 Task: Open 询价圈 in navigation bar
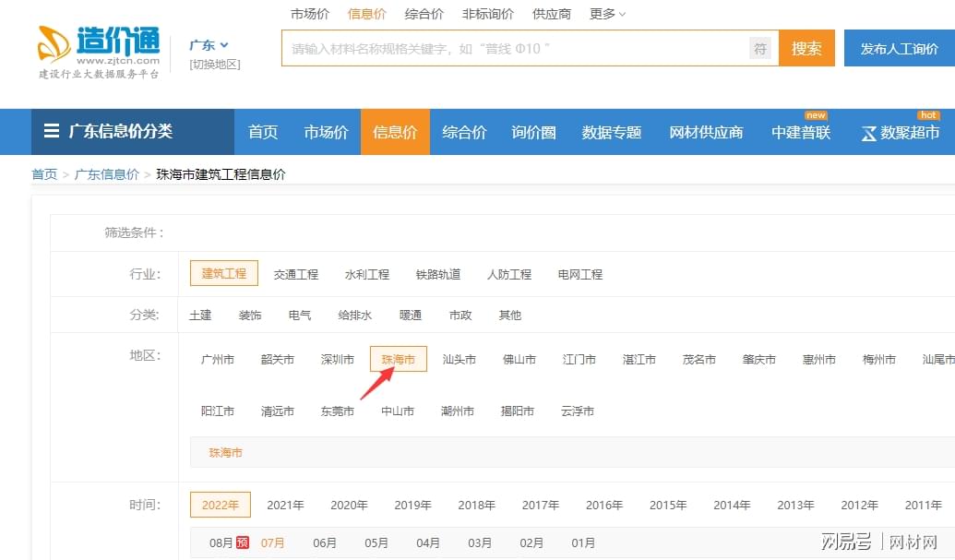[533, 132]
